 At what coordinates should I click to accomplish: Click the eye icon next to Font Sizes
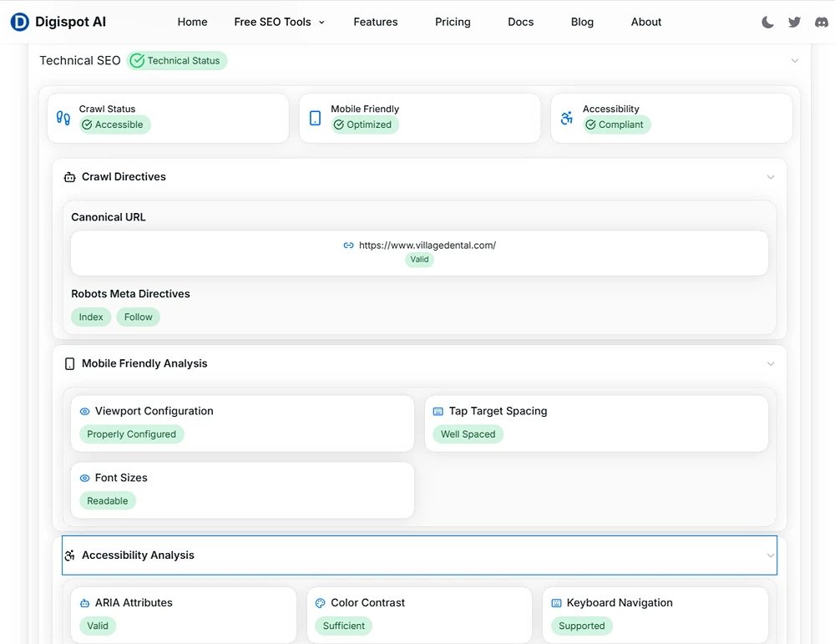point(84,479)
